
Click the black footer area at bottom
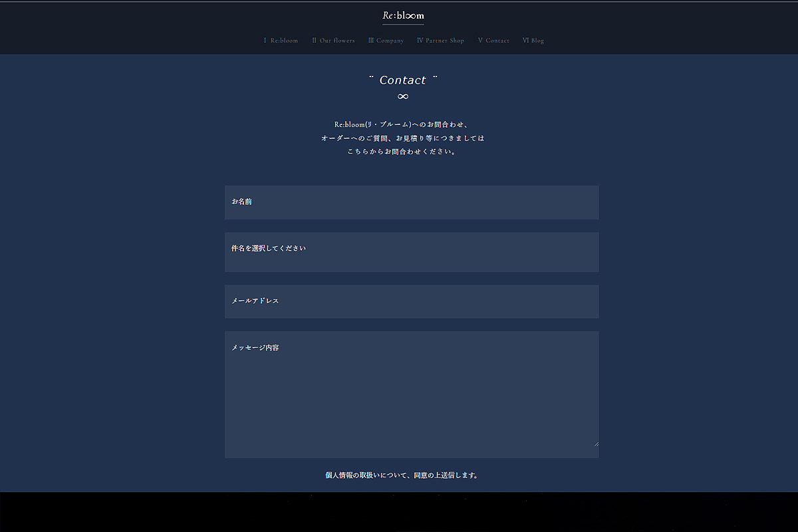click(x=399, y=512)
